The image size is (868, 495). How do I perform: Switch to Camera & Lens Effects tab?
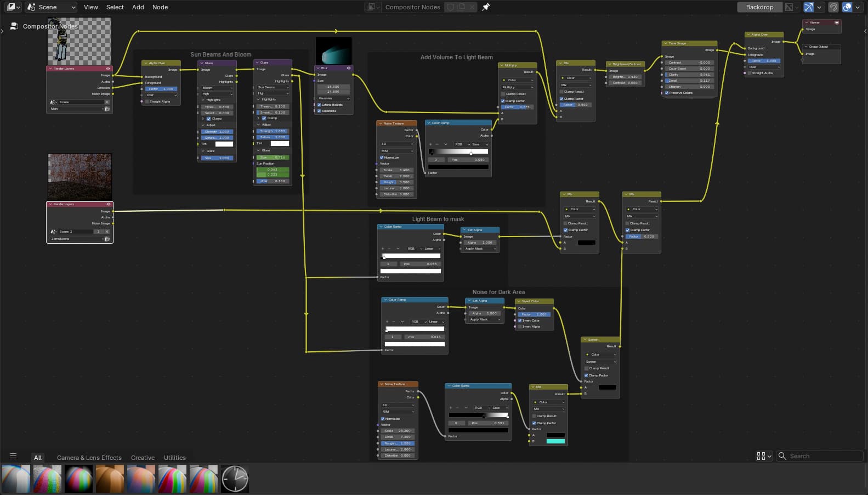[89, 458]
